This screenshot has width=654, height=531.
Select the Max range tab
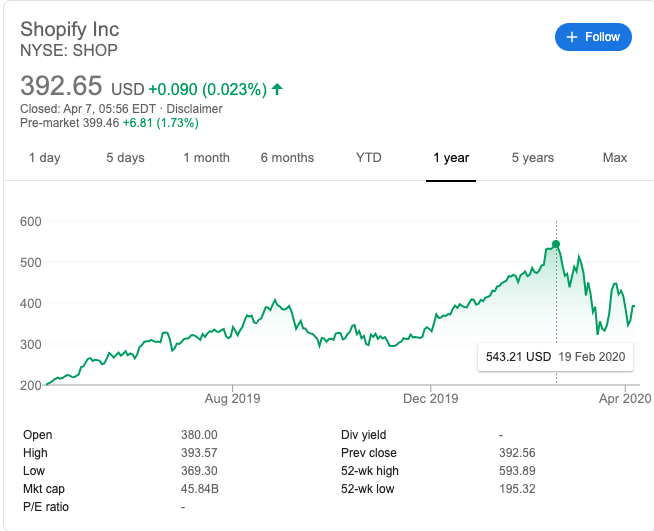coord(614,158)
